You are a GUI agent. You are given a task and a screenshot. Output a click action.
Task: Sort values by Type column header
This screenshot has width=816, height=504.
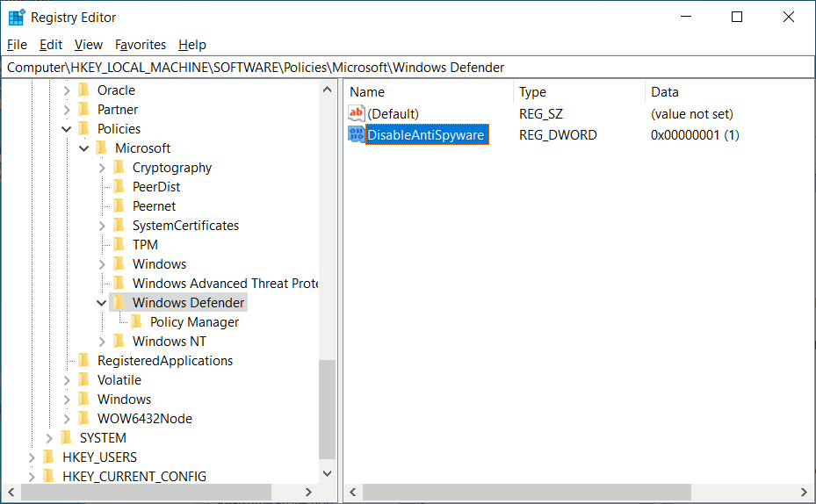coord(579,92)
